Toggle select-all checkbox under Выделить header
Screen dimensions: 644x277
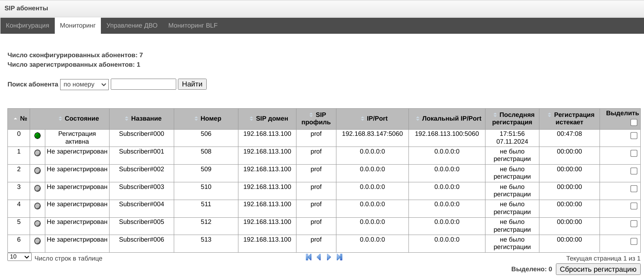click(x=634, y=122)
